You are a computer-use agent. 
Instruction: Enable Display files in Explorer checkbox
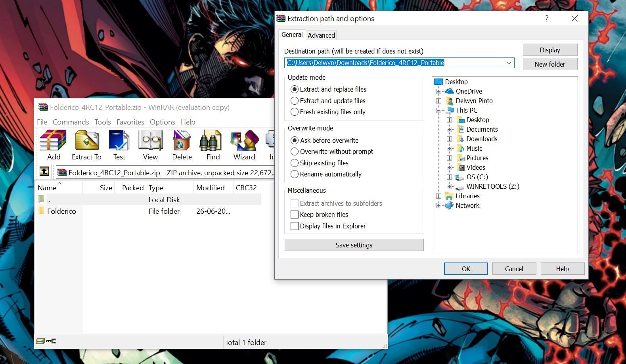295,226
